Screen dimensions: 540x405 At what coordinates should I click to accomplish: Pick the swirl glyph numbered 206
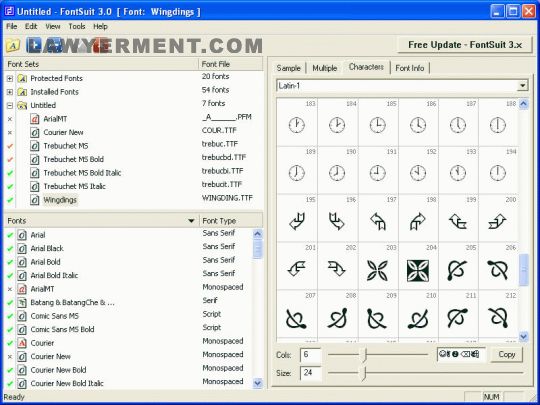[x=498, y=270]
